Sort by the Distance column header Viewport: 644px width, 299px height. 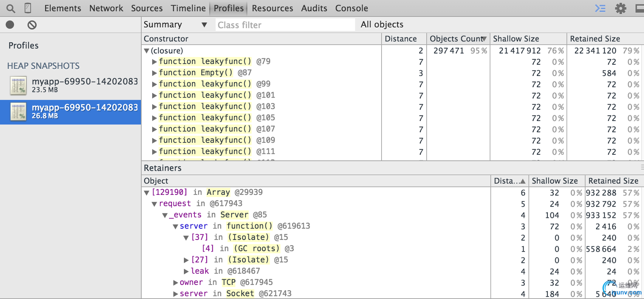click(404, 39)
